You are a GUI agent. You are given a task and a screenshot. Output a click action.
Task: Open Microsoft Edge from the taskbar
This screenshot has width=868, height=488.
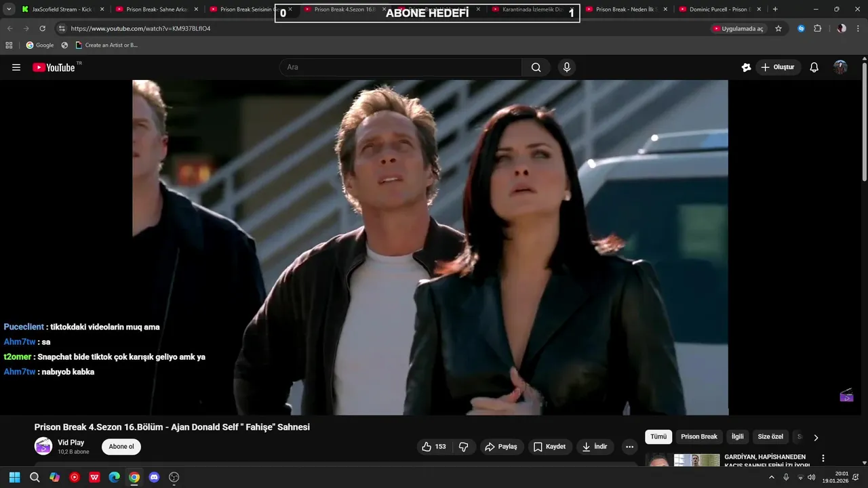pos(114,477)
